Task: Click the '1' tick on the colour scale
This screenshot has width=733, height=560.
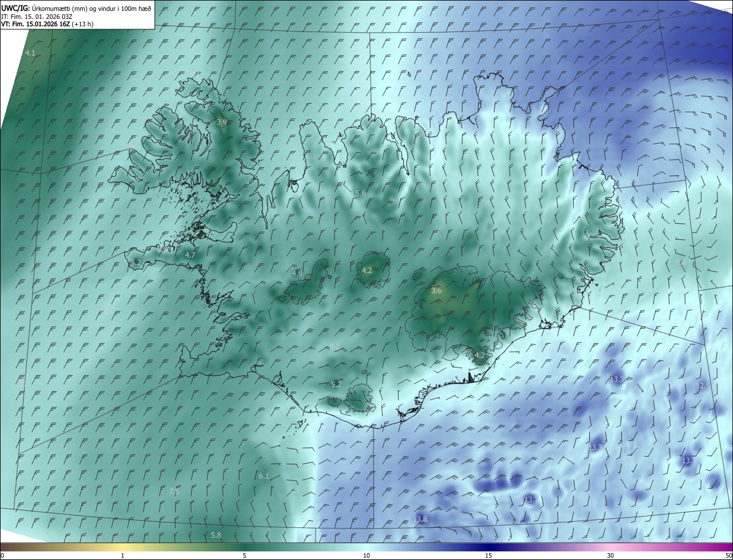Action: point(123,555)
